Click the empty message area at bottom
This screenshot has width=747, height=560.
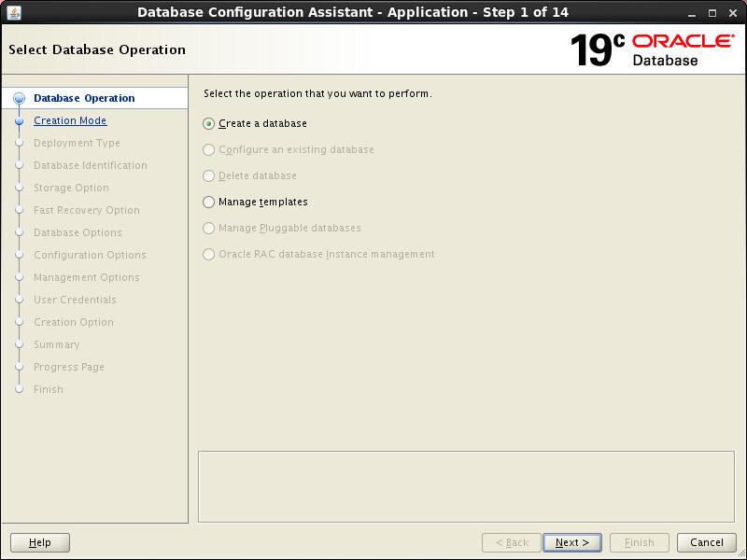(466, 486)
